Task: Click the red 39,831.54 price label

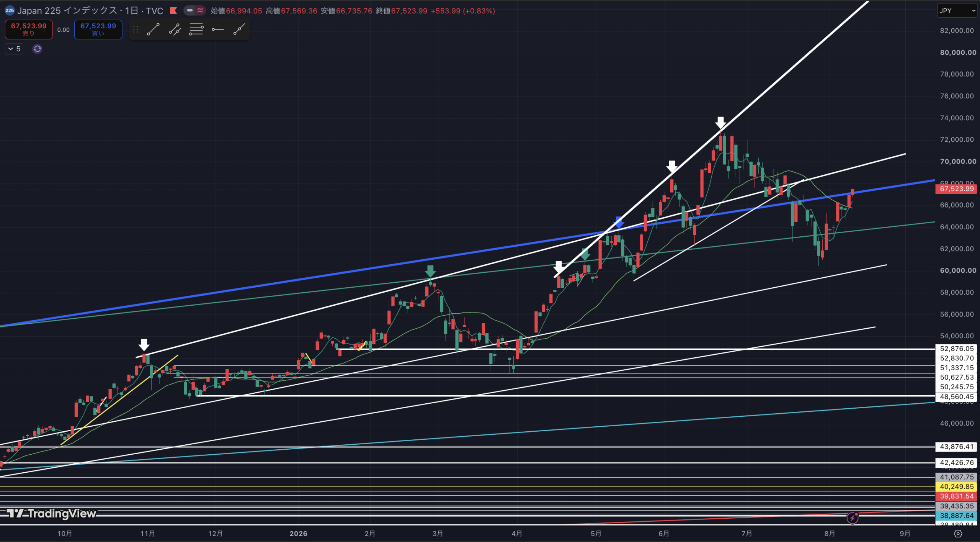Action: pos(957,496)
